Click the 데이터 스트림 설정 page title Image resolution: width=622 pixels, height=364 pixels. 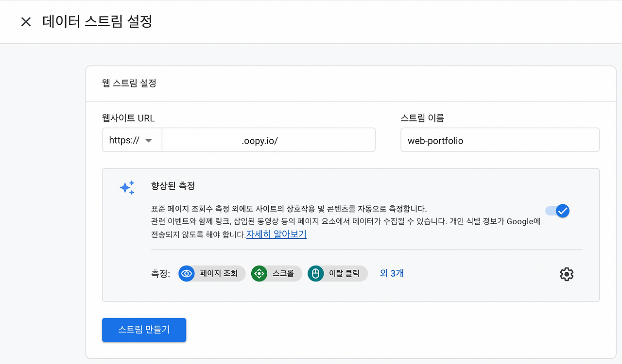click(97, 22)
